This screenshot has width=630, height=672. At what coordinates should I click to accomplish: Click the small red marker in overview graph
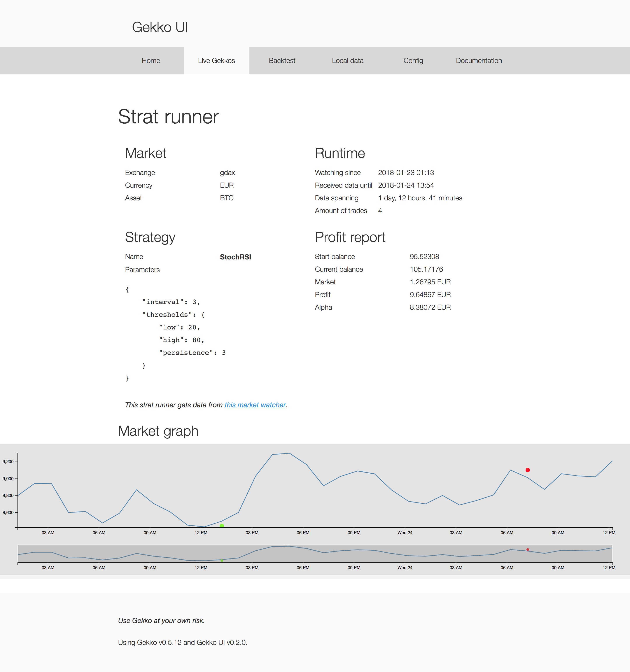(x=528, y=549)
